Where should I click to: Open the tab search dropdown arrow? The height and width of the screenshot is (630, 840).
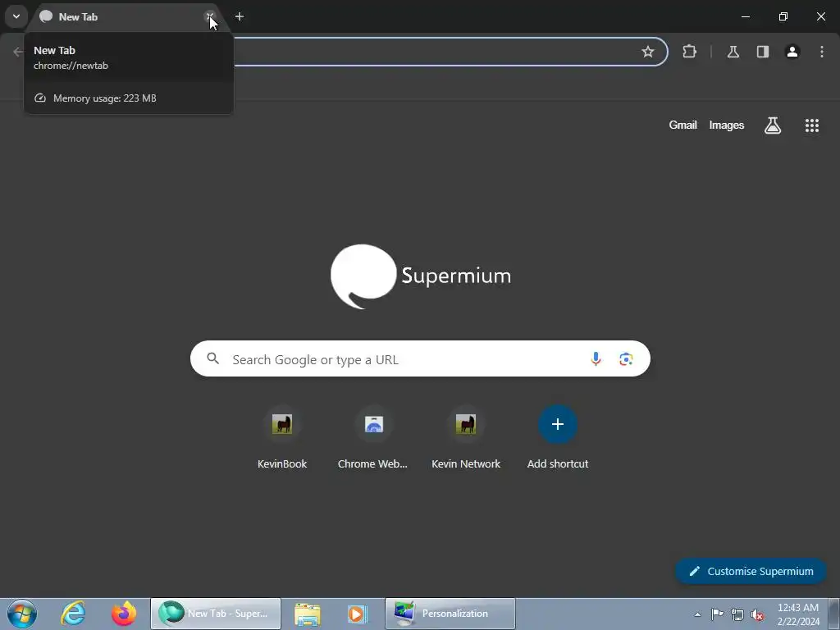[16, 16]
